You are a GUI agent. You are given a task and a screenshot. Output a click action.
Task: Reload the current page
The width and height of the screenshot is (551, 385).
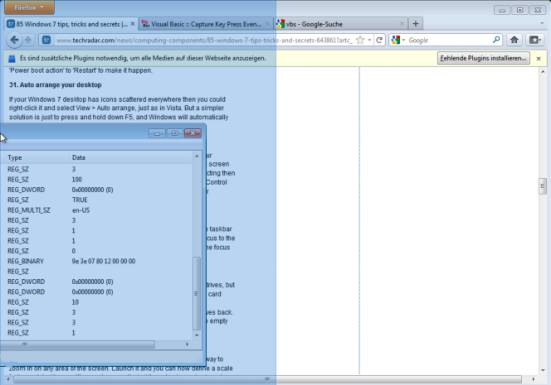point(379,40)
